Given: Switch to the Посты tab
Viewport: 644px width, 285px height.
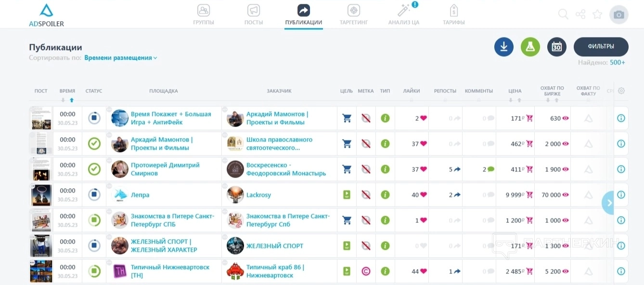Looking at the screenshot, I should 254,15.
